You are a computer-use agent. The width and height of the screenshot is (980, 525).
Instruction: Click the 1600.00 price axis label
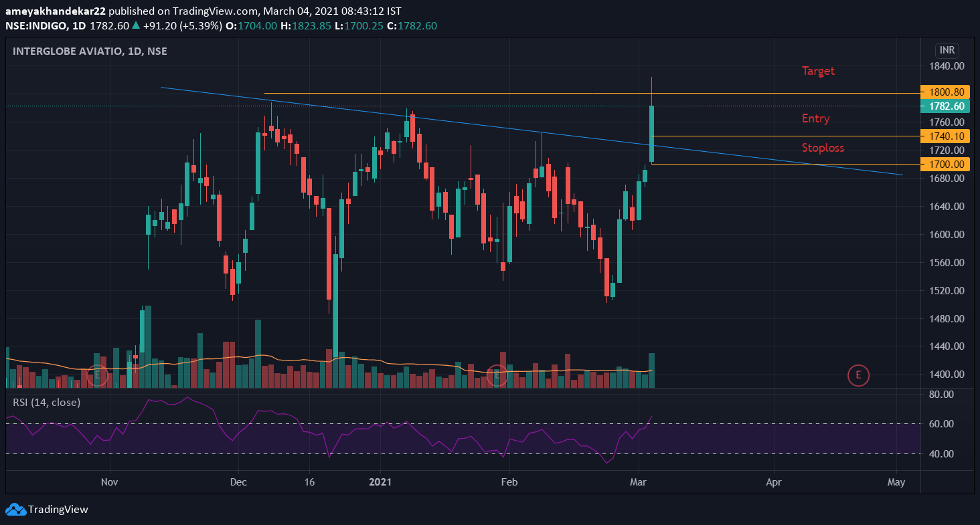[946, 235]
